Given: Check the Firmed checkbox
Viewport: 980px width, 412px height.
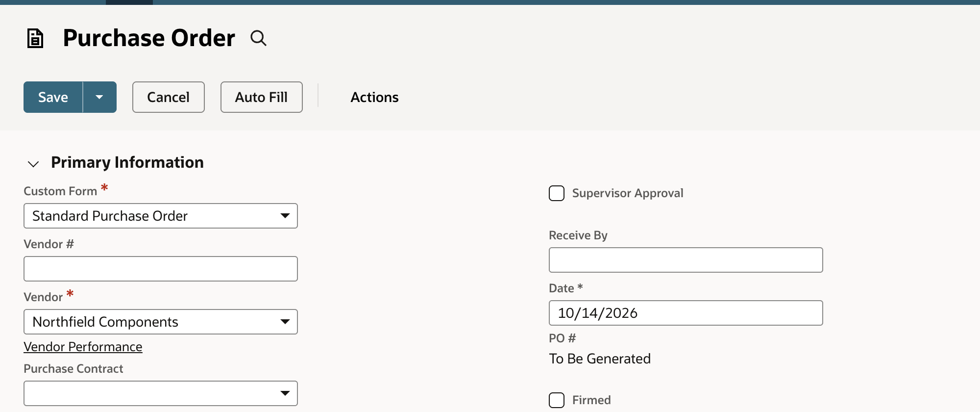Looking at the screenshot, I should click(557, 400).
